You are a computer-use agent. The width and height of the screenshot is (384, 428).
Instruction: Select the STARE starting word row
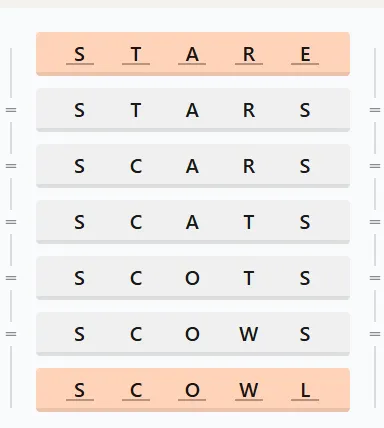tap(193, 54)
